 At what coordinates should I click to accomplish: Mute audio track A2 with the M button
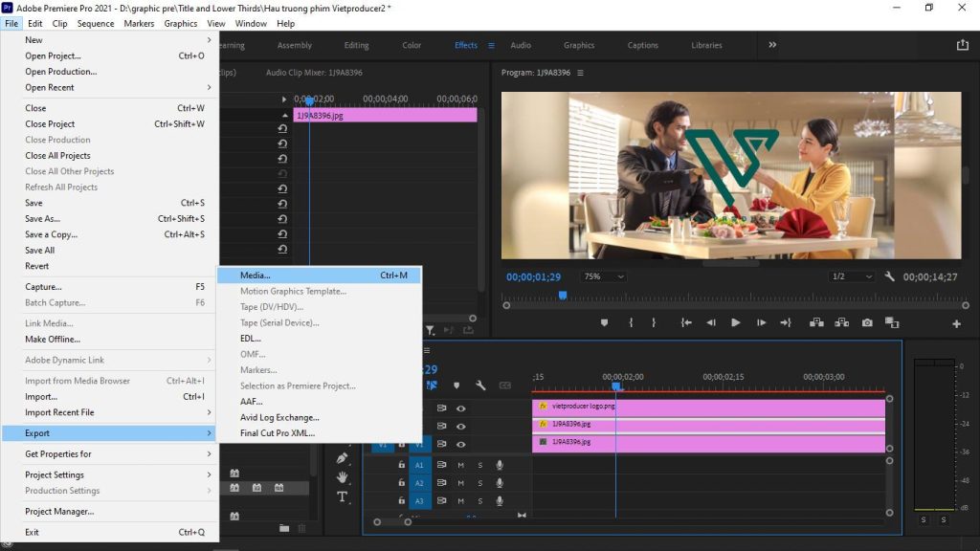(461, 482)
